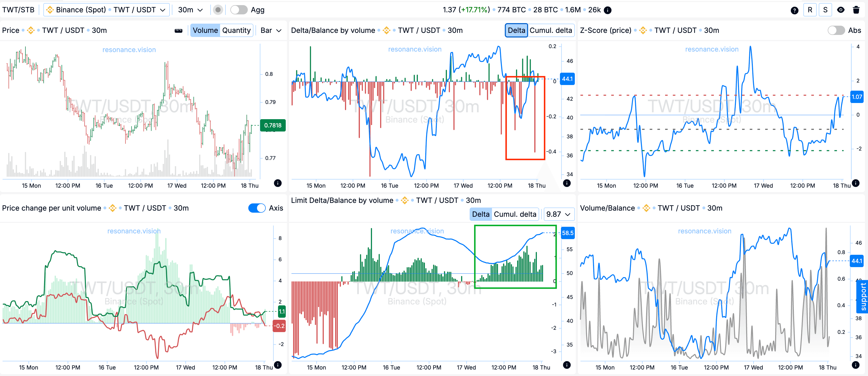This screenshot has height=376, width=868.
Task: Click the ruler measure icon in Price panel
Action: [x=179, y=30]
